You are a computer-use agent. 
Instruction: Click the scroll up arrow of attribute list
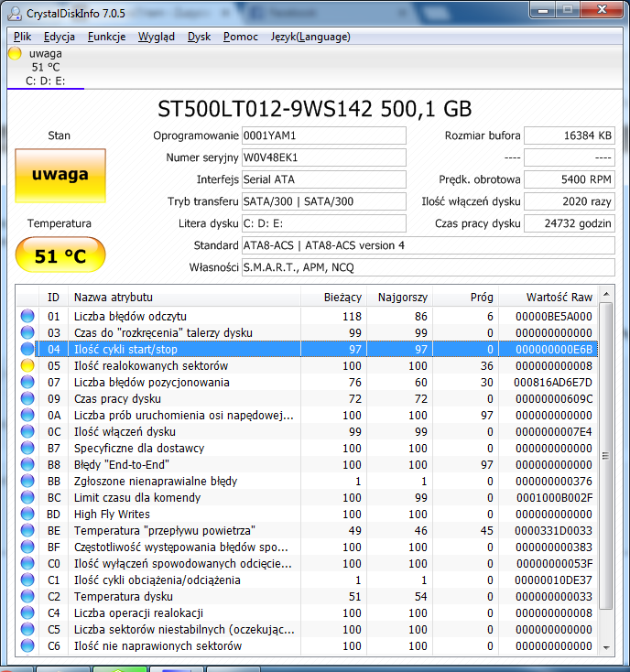pos(606,294)
